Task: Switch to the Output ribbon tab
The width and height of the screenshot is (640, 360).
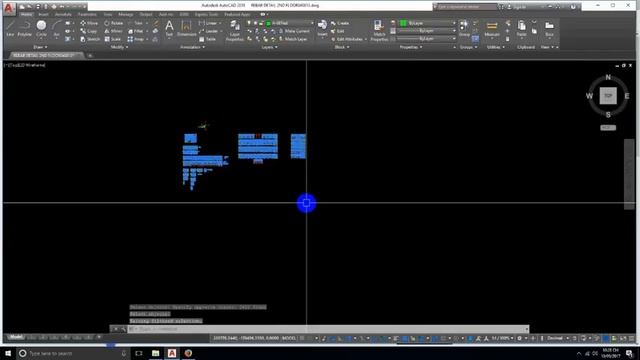Action: [146, 14]
